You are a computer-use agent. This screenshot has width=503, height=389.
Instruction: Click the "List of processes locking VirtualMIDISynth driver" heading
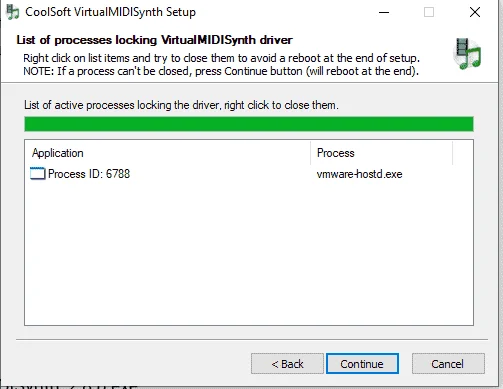click(x=154, y=40)
